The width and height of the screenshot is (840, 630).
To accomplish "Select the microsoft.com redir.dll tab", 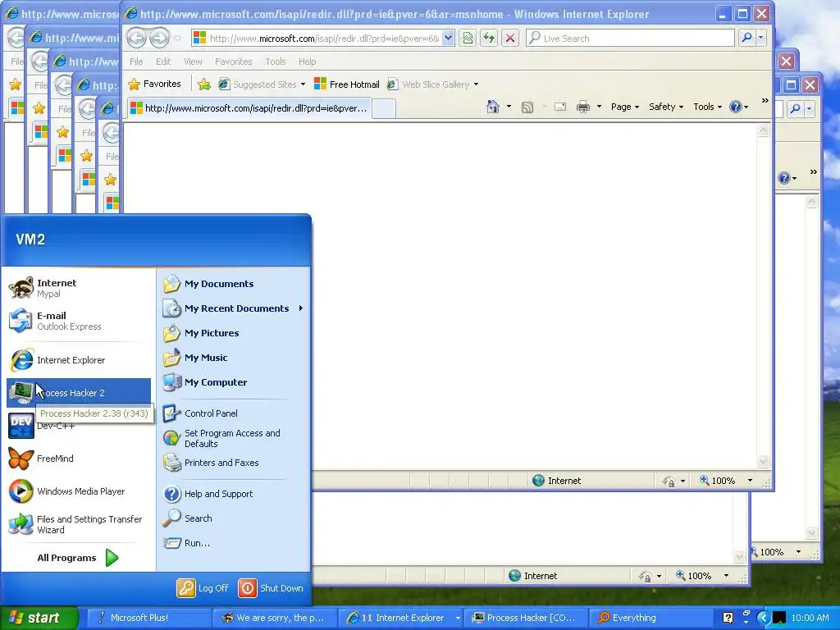I will click(249, 108).
